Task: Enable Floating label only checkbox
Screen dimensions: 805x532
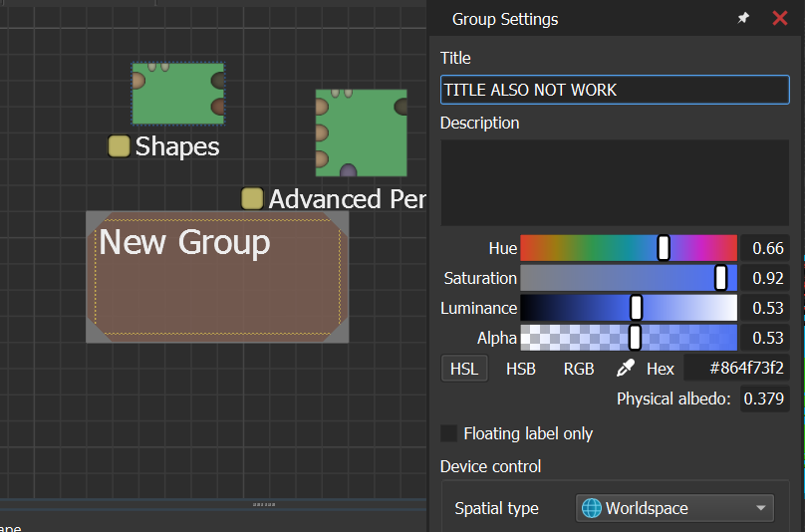Action: (449, 433)
